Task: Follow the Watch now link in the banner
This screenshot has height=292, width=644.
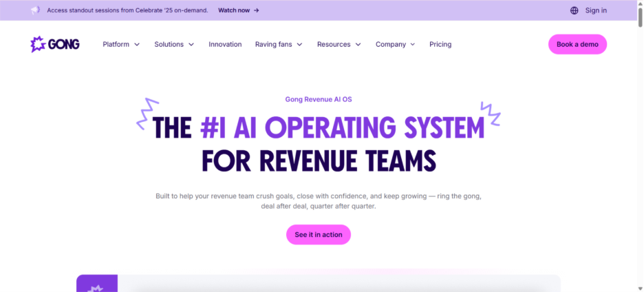Action: click(233, 10)
